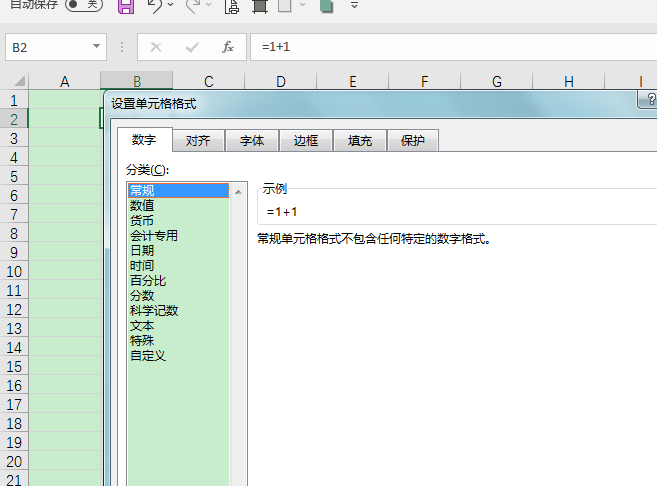
Task: Select column C header
Action: 209,81
